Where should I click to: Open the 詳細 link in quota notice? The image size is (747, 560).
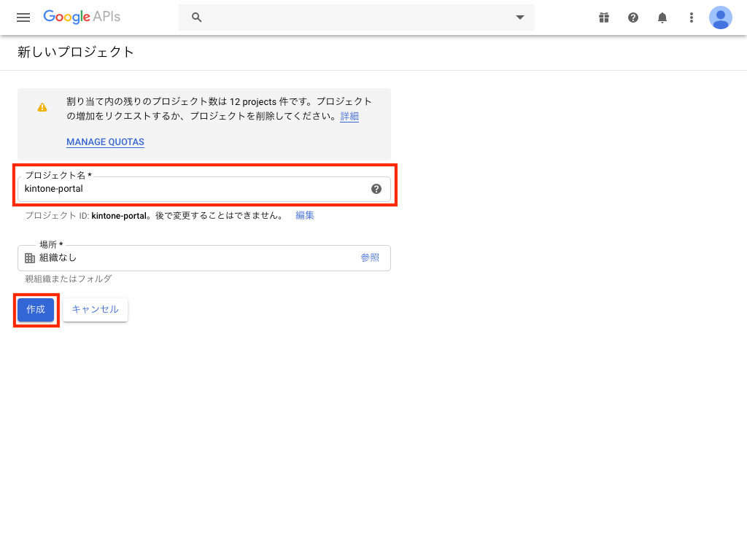349,117
